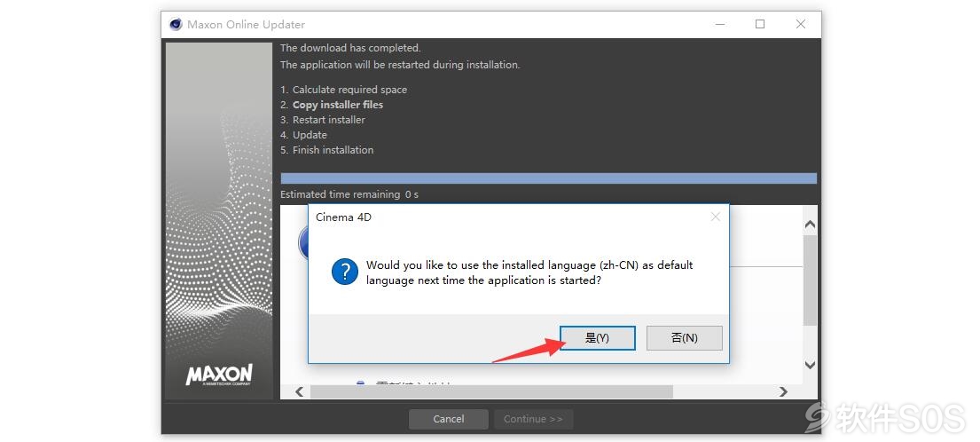Click the Cinema 4D logo in title bar

176,24
